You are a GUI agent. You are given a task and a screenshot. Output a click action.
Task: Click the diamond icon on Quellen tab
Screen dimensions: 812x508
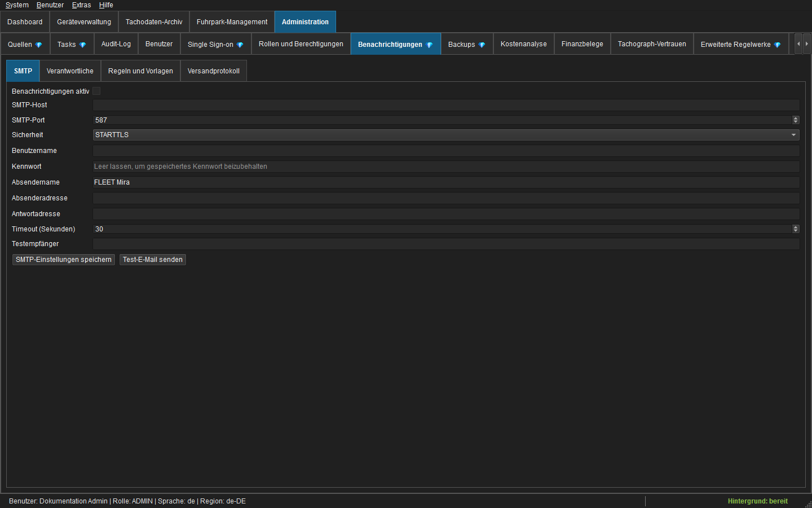point(39,45)
